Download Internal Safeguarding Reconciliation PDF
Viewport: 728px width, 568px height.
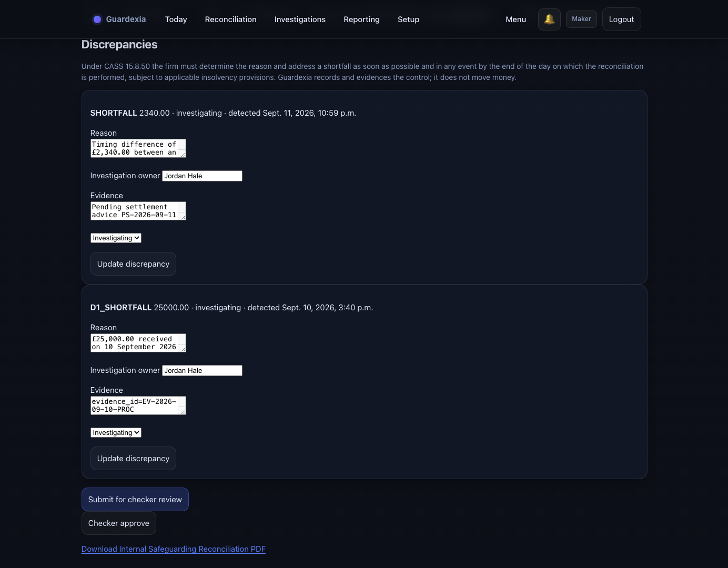(x=174, y=549)
